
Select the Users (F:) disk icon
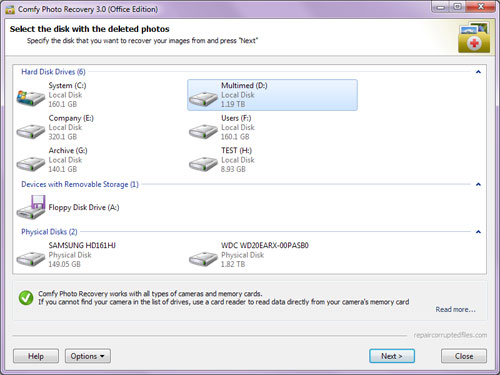(x=203, y=131)
